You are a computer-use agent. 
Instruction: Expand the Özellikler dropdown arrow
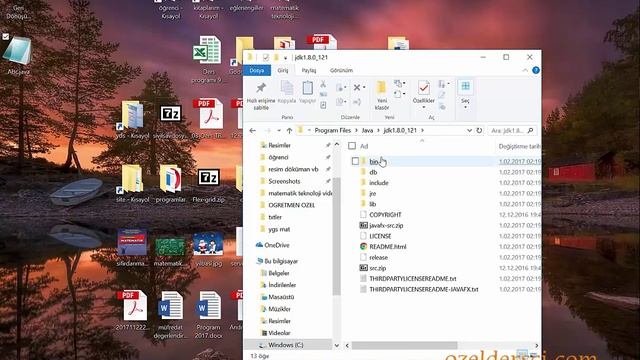[x=424, y=107]
